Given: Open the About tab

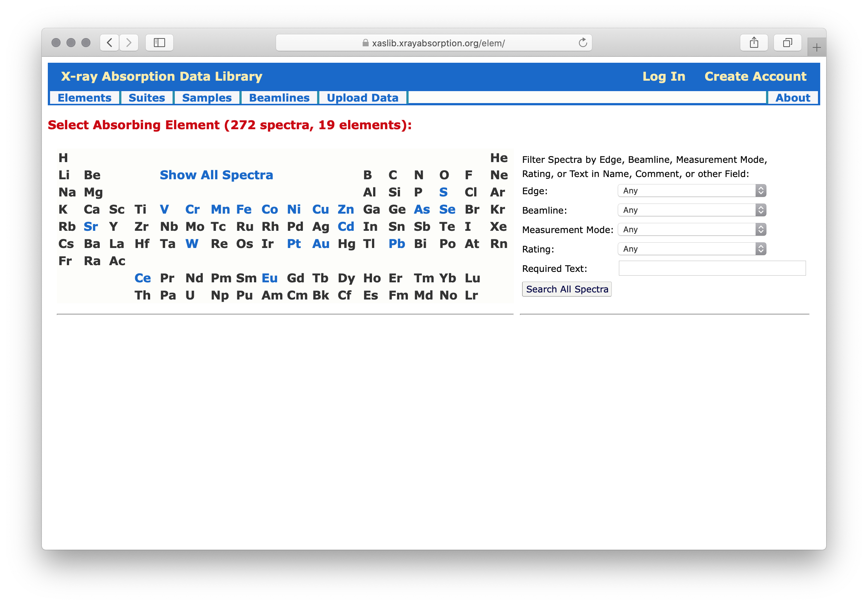Looking at the screenshot, I should pyautogui.click(x=793, y=98).
